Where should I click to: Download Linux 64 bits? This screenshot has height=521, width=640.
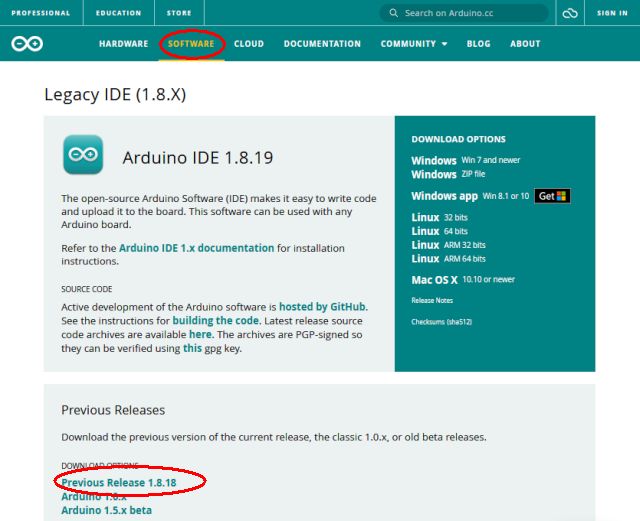coord(440,231)
